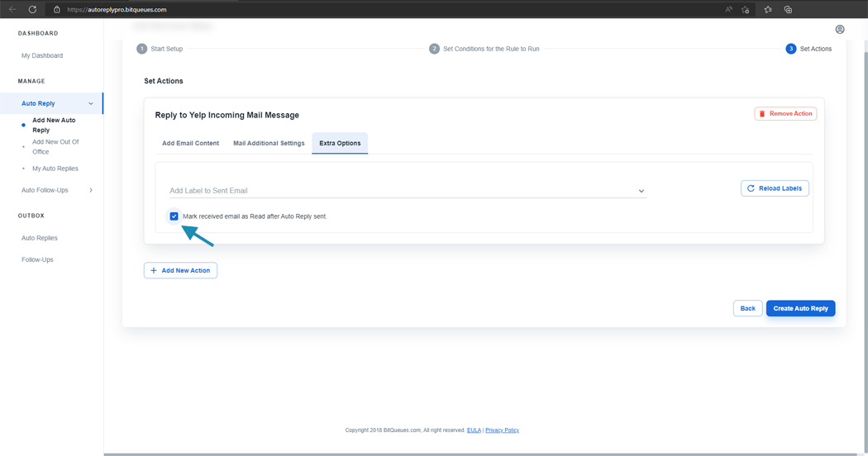Switch to Mail Additional Settings tab

pyautogui.click(x=269, y=143)
